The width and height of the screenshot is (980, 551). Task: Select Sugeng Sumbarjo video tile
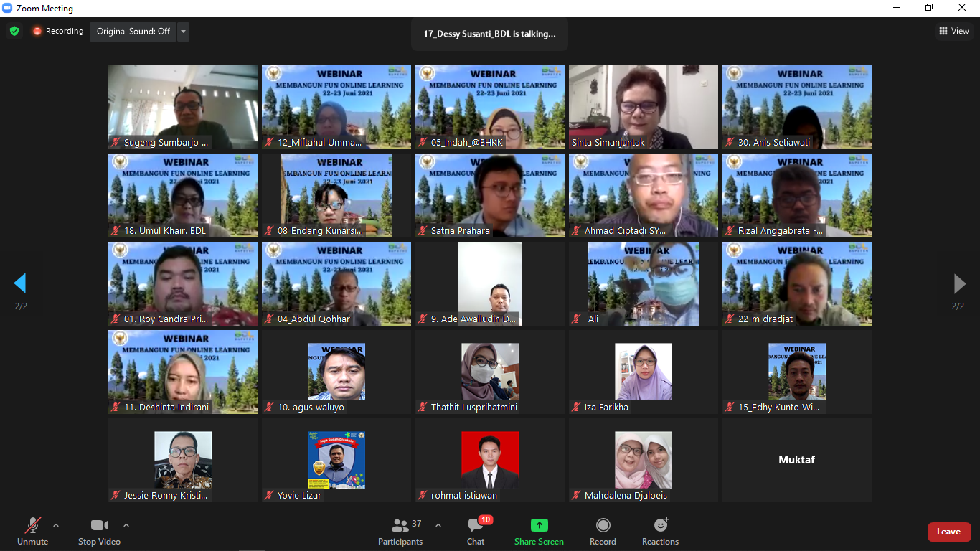point(183,107)
